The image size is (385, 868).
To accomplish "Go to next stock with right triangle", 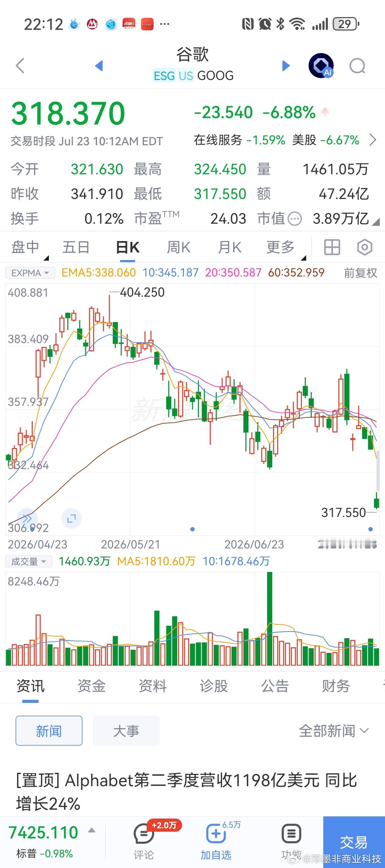I will (286, 66).
